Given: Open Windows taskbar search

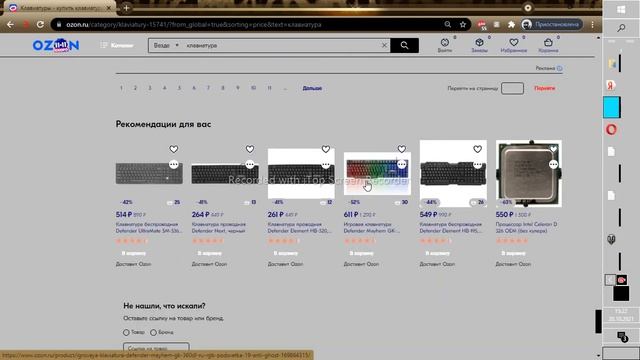Looking at the screenshot, I should [621, 28].
